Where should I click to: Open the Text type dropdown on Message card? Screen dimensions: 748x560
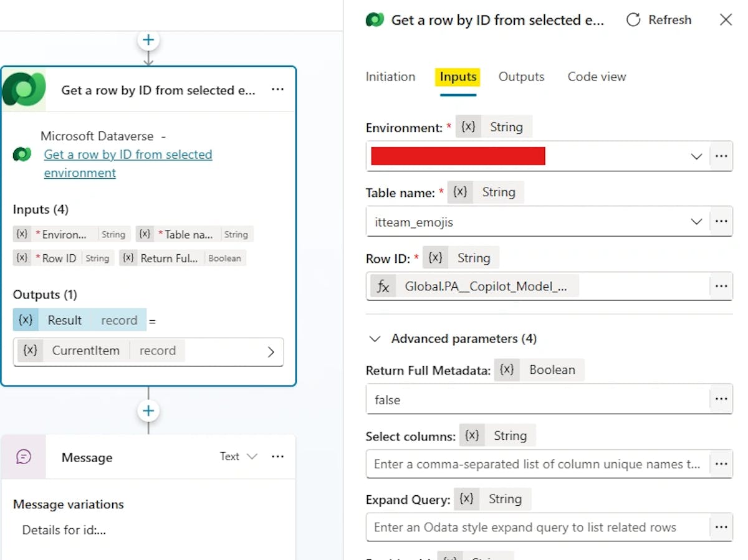(239, 457)
